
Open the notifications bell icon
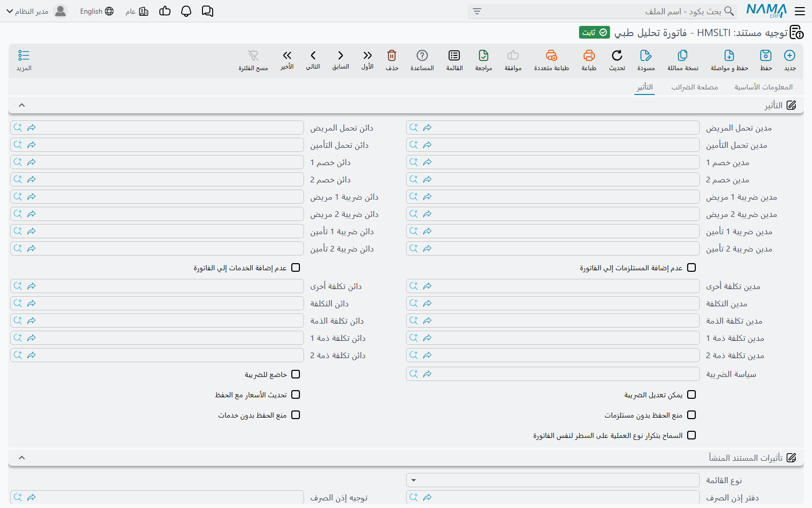pos(186,11)
